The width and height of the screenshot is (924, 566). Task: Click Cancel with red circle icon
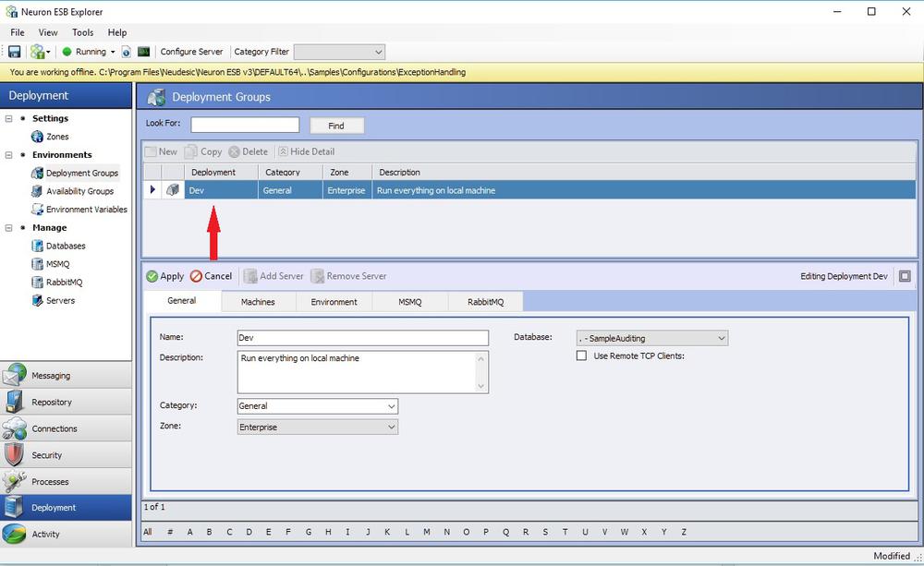[x=211, y=276]
